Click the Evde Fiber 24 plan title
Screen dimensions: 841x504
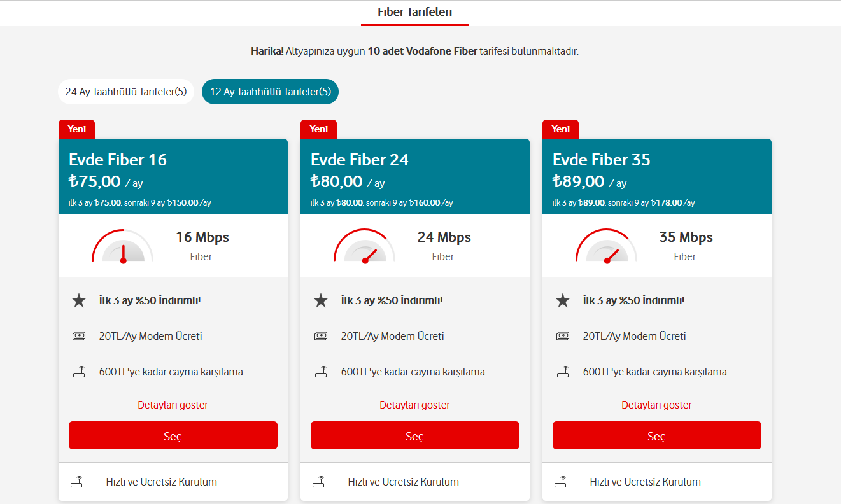pyautogui.click(x=360, y=160)
